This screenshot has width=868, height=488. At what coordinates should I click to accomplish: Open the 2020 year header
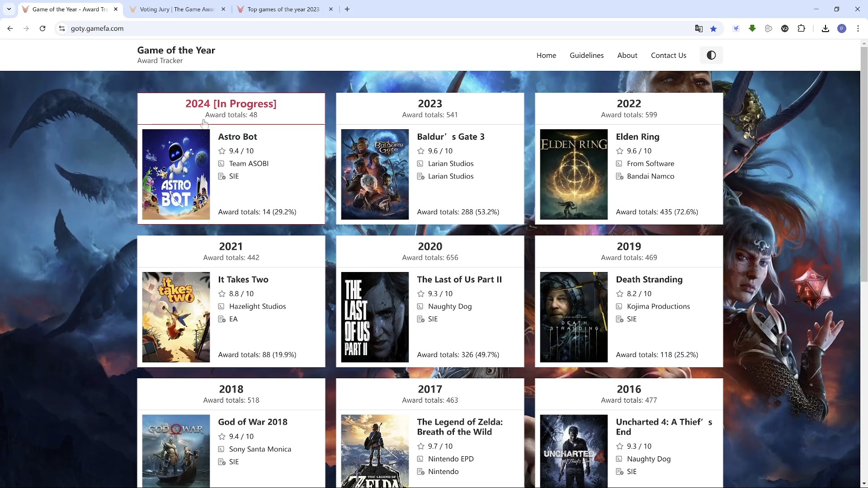click(x=430, y=251)
